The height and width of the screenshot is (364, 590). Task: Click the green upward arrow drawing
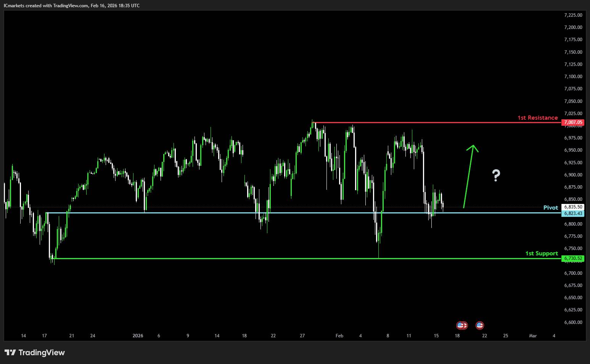(x=469, y=175)
